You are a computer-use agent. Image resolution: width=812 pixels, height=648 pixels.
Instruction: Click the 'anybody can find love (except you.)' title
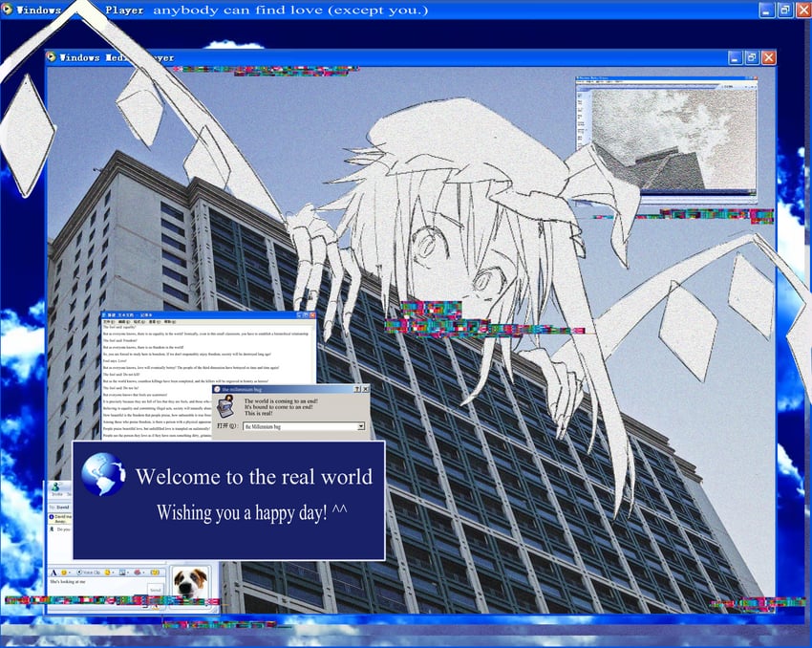pos(290,10)
